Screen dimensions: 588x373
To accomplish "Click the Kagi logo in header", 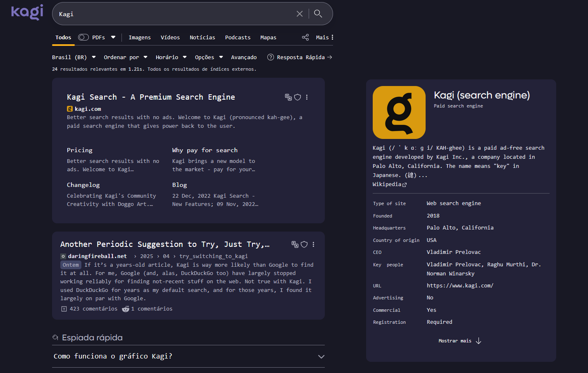I will coord(27,12).
